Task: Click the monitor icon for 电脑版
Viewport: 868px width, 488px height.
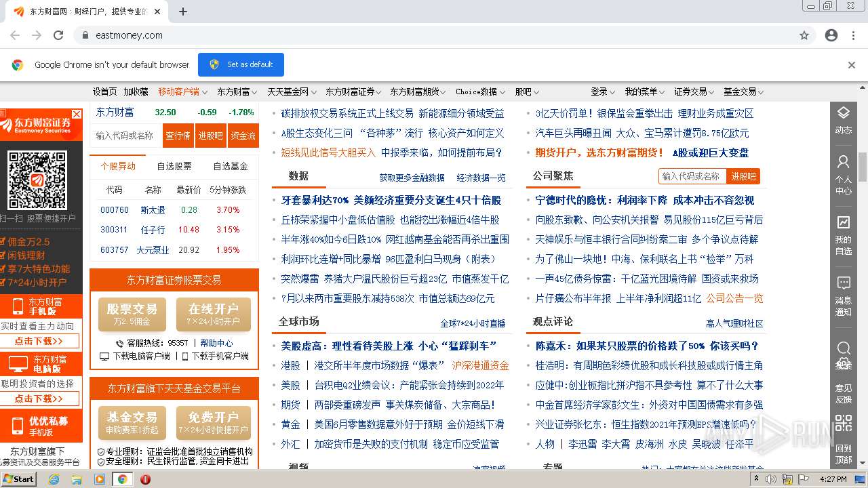Action: (18, 364)
